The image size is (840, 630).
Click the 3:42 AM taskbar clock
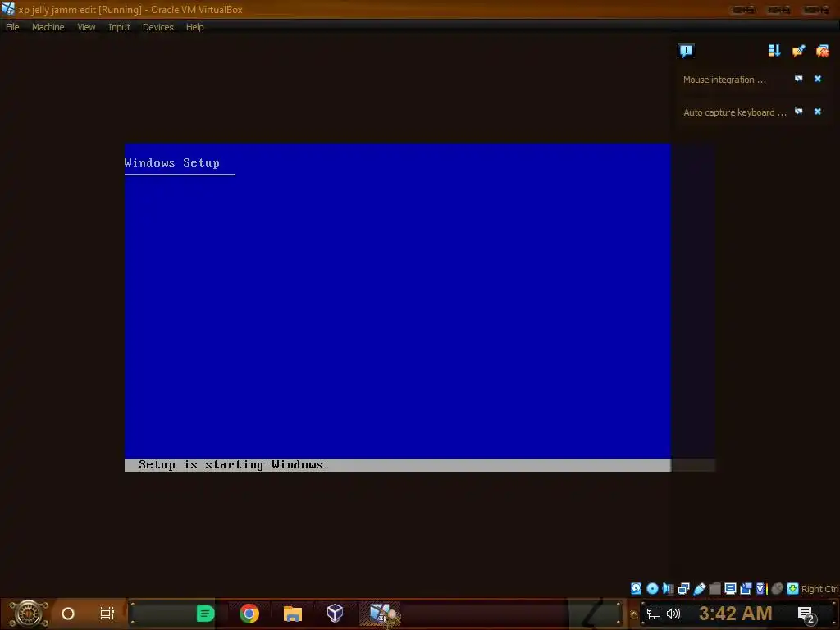pyautogui.click(x=736, y=614)
